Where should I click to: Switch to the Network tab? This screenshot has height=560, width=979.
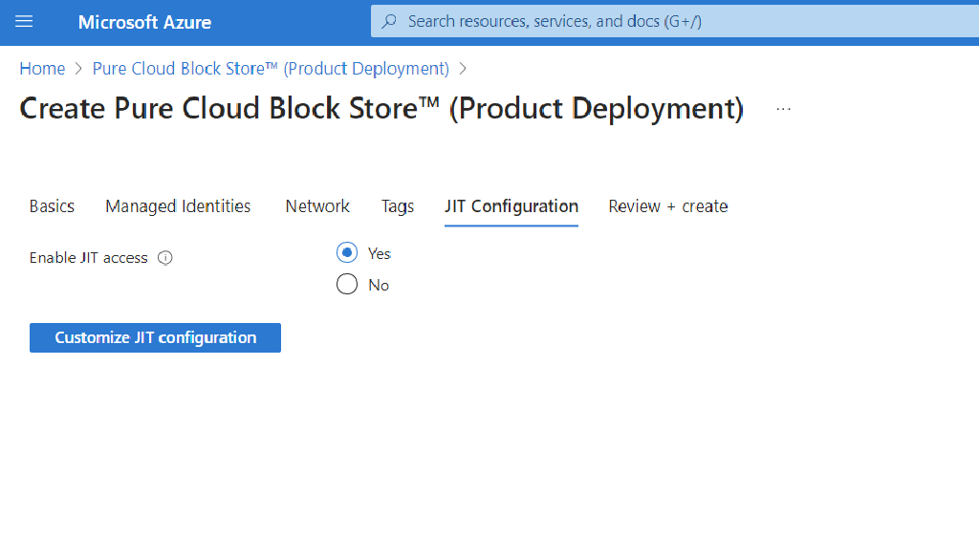[317, 205]
